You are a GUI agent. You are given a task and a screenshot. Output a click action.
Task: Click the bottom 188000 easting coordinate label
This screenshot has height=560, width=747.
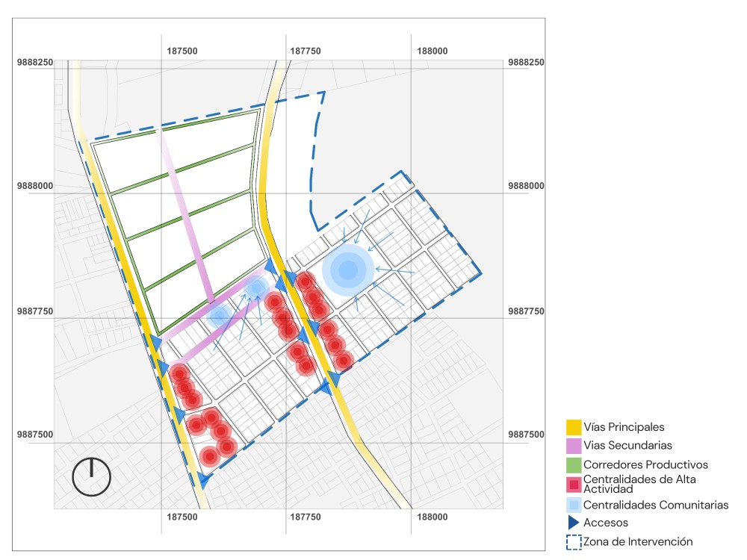(x=433, y=517)
